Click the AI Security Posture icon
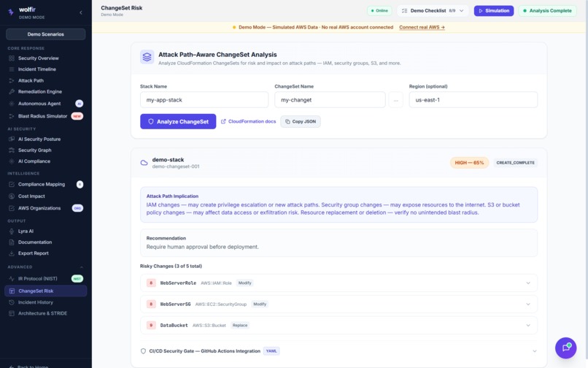Image resolution: width=588 pixels, height=368 pixels. [12, 139]
